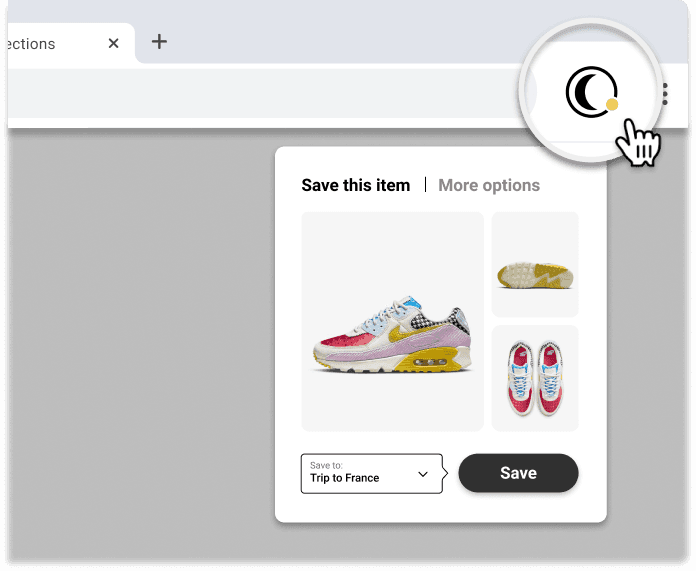Expand the Save to dropdown chevron
The width and height of the screenshot is (696, 571).
tap(423, 474)
